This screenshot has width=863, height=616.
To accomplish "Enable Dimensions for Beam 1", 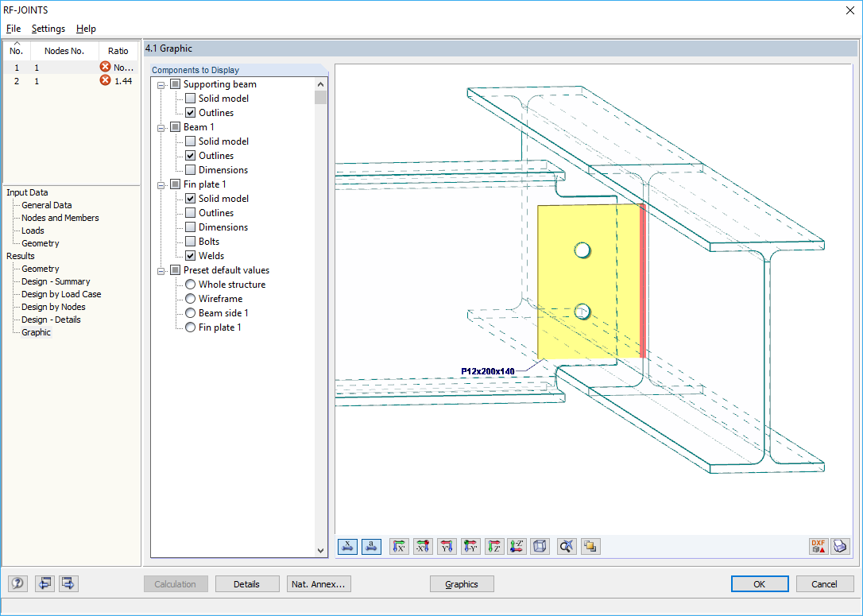I will click(x=189, y=169).
